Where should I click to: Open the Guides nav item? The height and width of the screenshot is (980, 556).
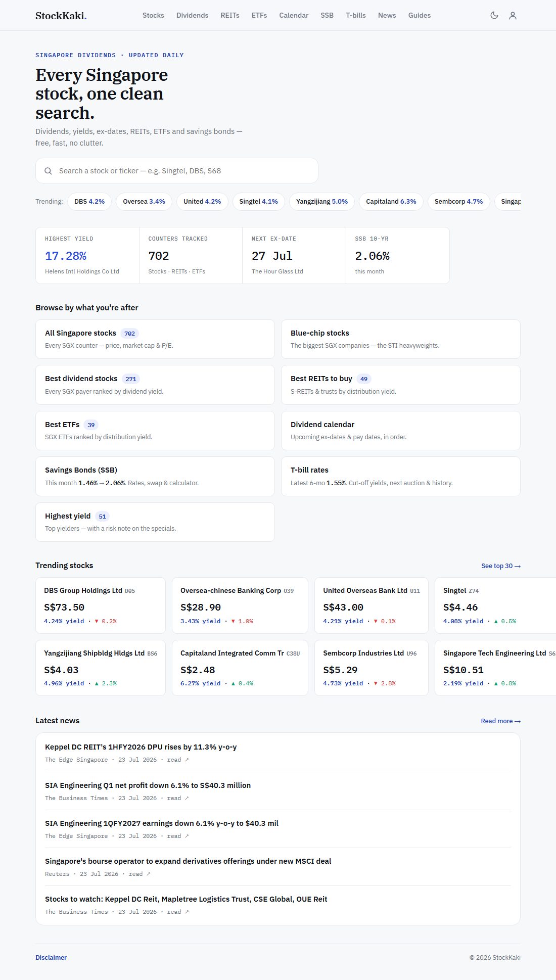click(x=420, y=15)
